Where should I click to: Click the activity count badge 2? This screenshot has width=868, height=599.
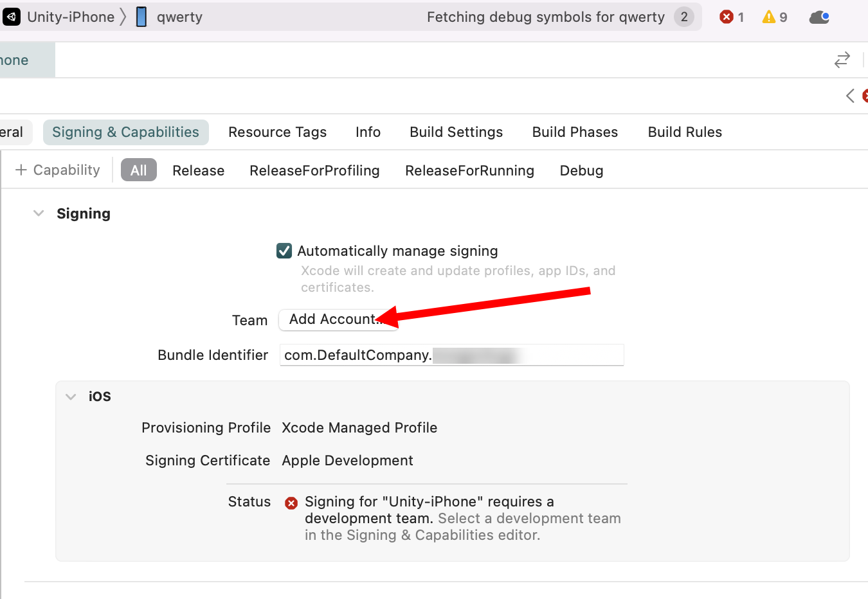[684, 17]
